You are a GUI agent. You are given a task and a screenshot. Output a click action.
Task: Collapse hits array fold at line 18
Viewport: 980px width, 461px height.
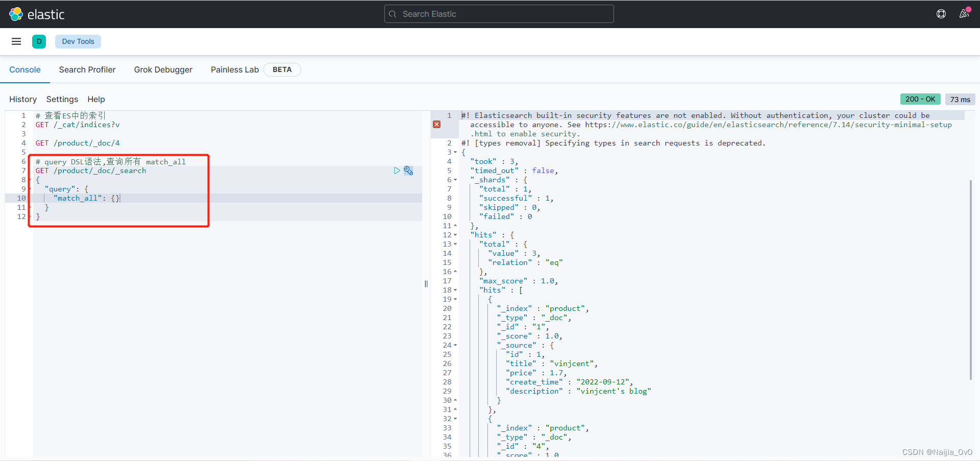(x=455, y=290)
